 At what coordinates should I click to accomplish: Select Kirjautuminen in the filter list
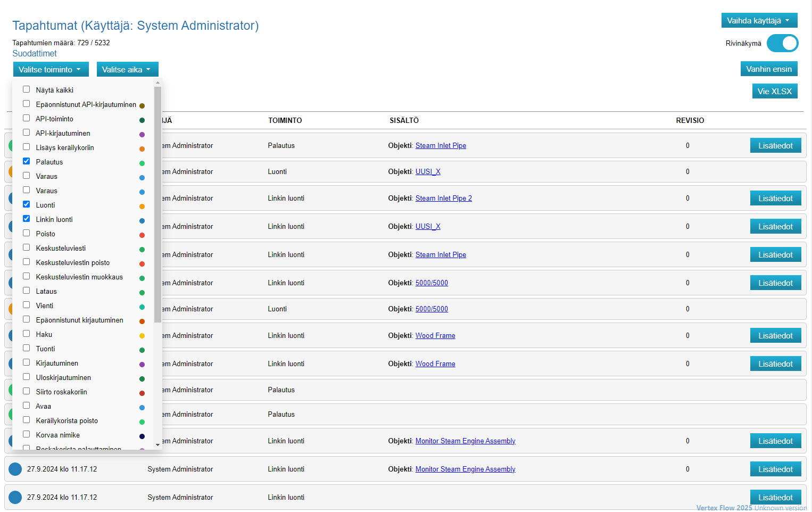pos(26,362)
